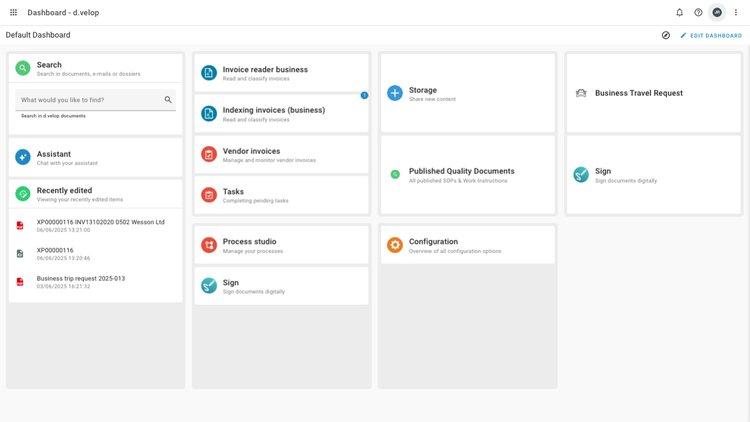
Task: Click the Indexing invoices (business) icon
Action: 209,114
